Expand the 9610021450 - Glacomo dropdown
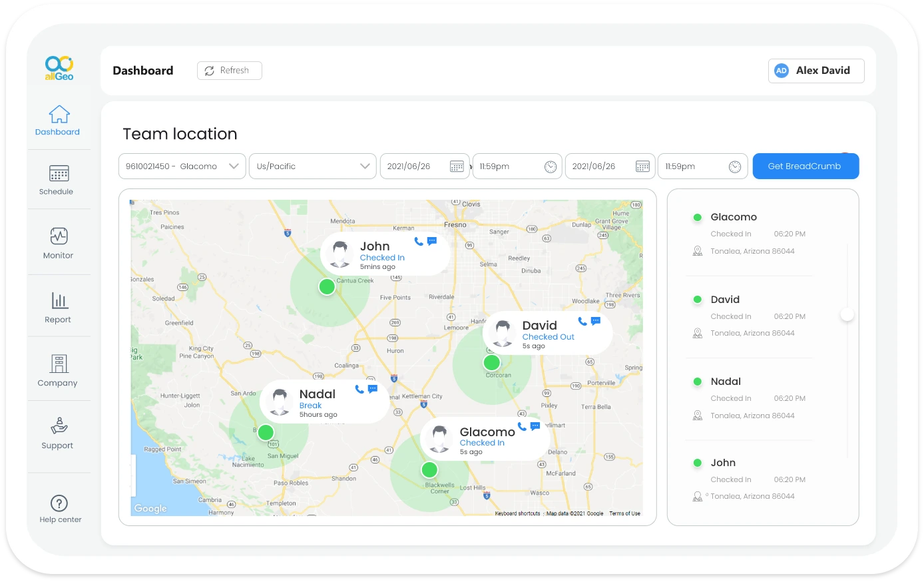 click(182, 166)
